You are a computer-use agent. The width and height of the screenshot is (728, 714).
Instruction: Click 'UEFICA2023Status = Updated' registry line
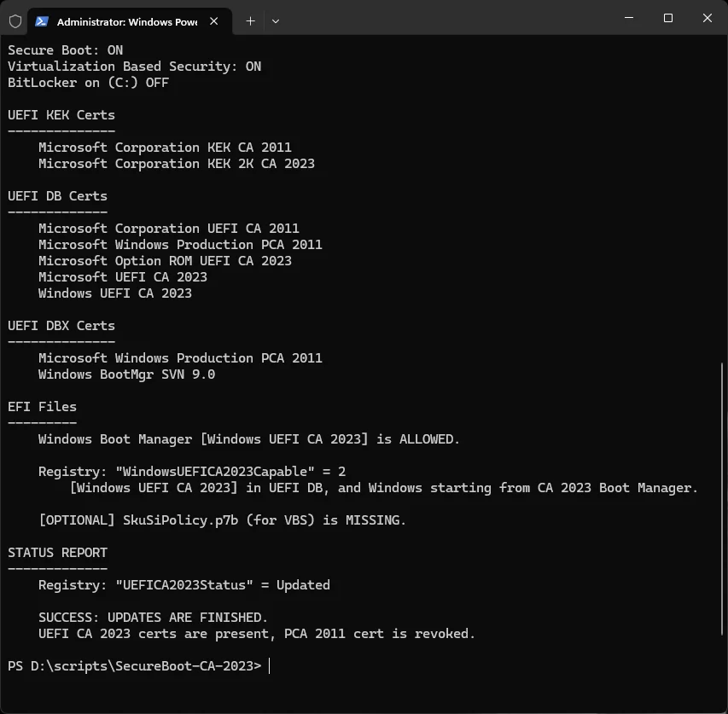[x=184, y=585]
